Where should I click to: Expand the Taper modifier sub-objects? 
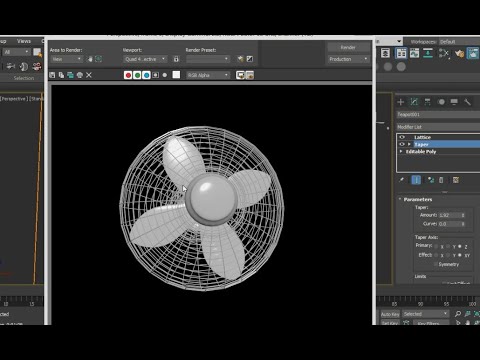409,144
